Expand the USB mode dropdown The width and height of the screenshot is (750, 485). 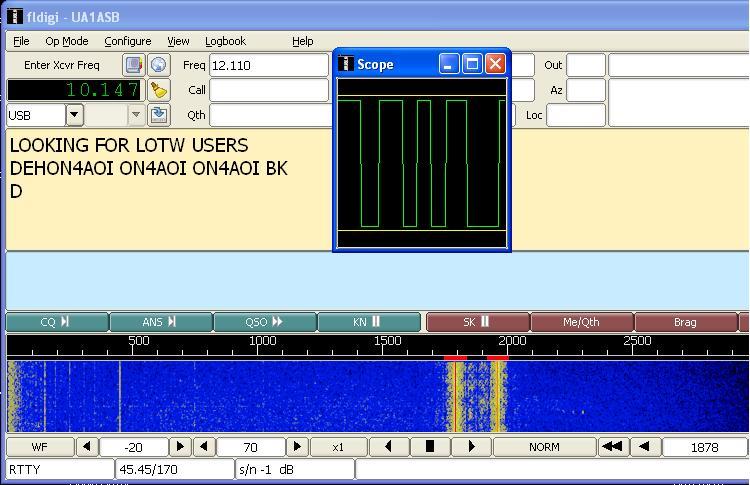pyautogui.click(x=75, y=115)
